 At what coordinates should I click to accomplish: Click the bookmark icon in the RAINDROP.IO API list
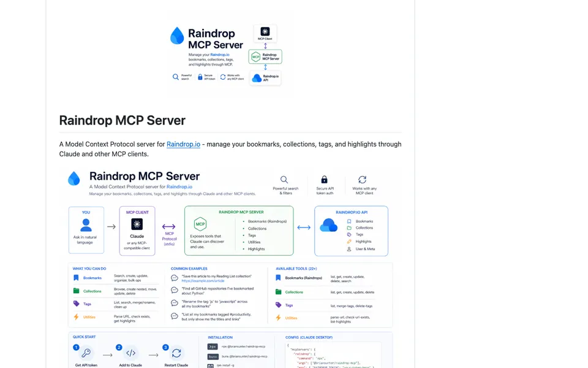click(x=349, y=221)
